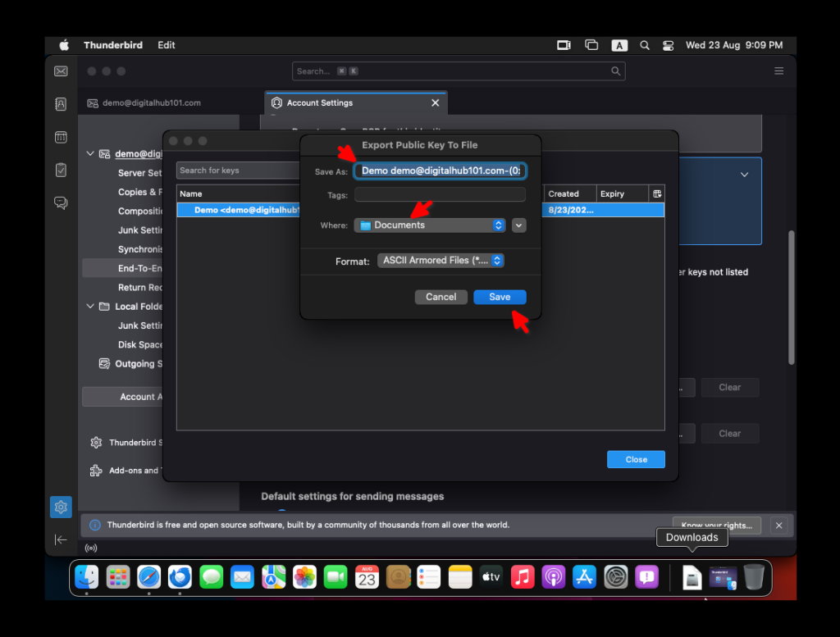Click the column picker icon in key table
The width and height of the screenshot is (840, 637).
coord(657,193)
